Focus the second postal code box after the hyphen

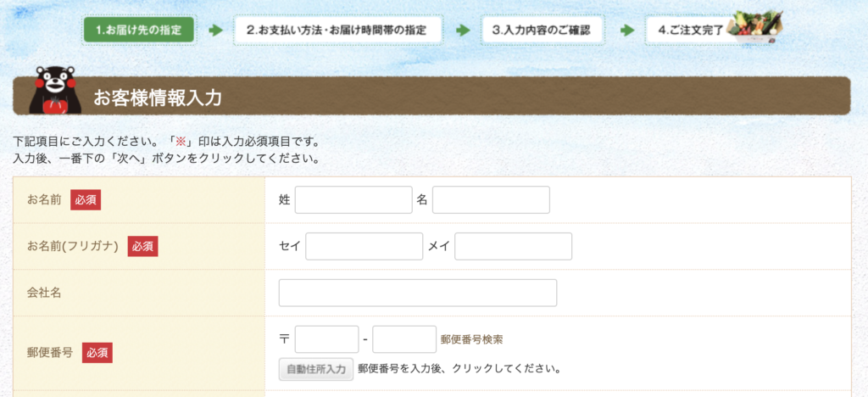404,339
